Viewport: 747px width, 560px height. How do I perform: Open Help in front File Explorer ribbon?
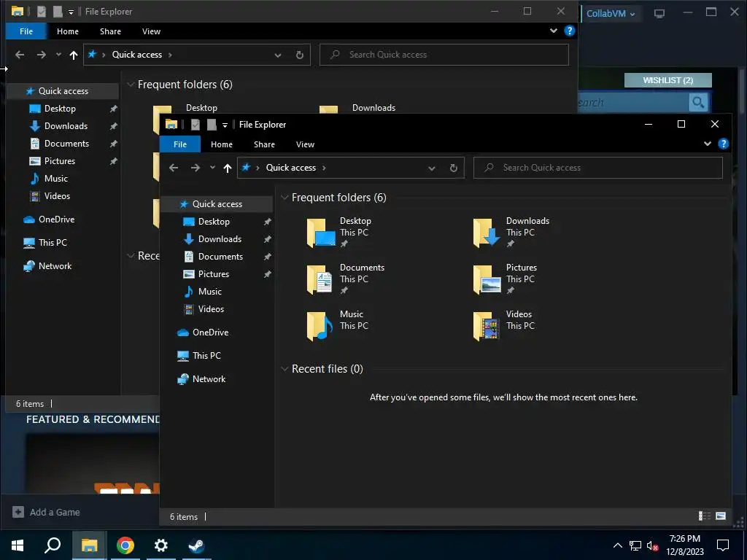[723, 144]
